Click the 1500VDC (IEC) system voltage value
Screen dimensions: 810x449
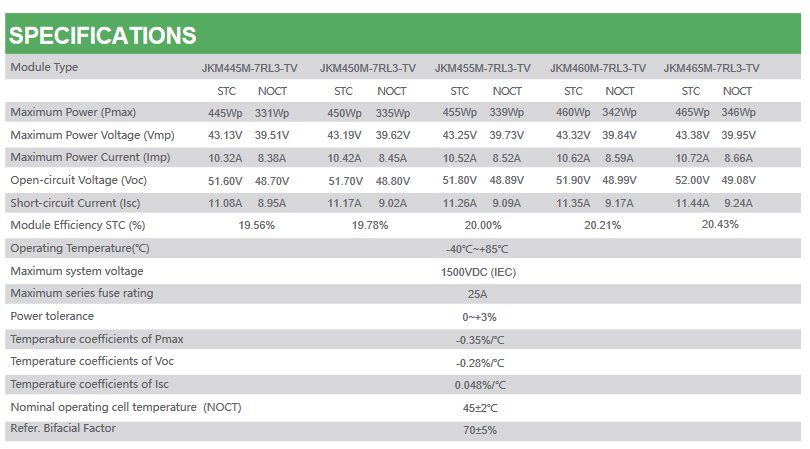click(478, 272)
